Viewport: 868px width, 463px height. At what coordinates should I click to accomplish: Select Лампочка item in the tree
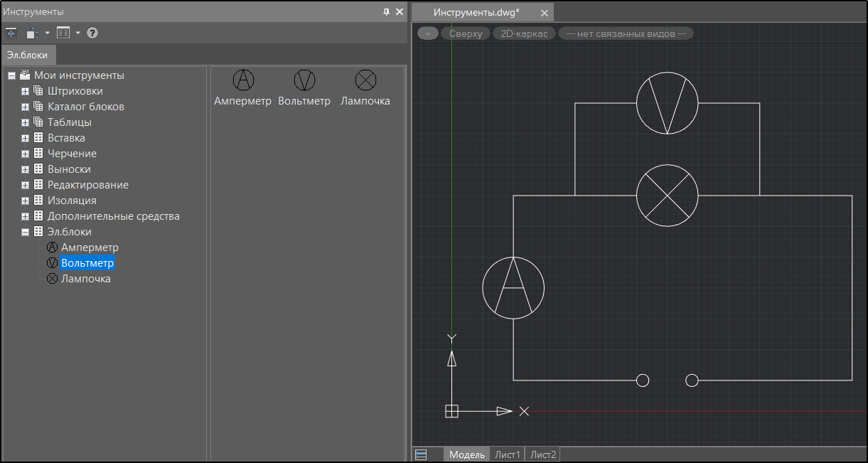tap(86, 279)
